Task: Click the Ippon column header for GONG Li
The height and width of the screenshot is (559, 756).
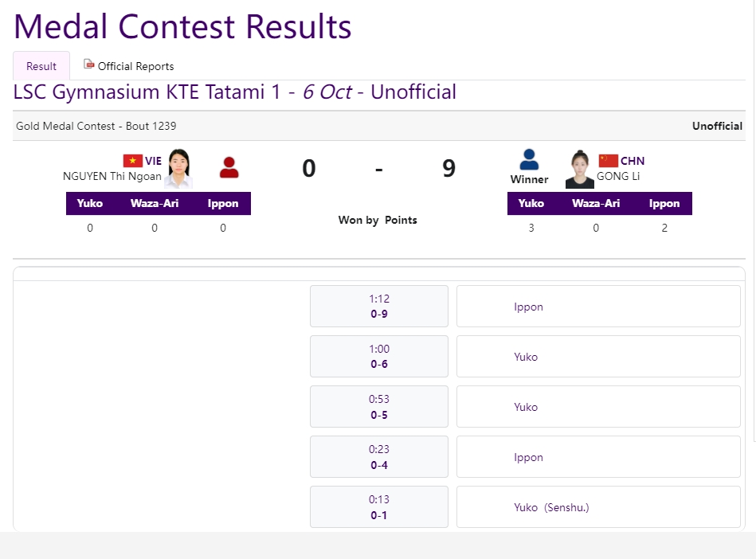Action: pyautogui.click(x=664, y=203)
